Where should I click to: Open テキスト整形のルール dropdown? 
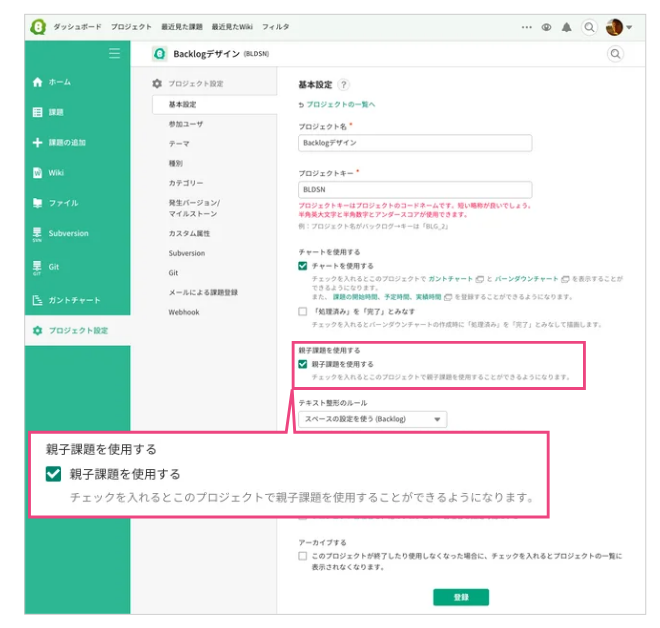coord(372,419)
